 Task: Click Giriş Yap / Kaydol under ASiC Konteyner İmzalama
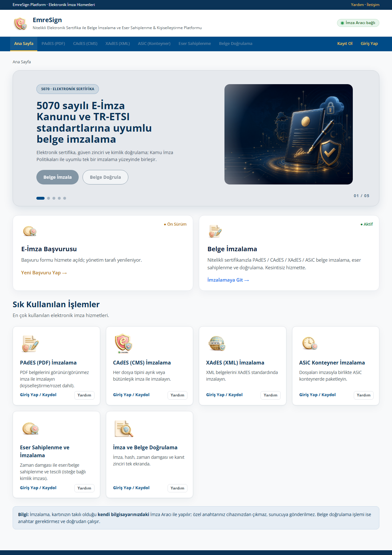pos(317,395)
